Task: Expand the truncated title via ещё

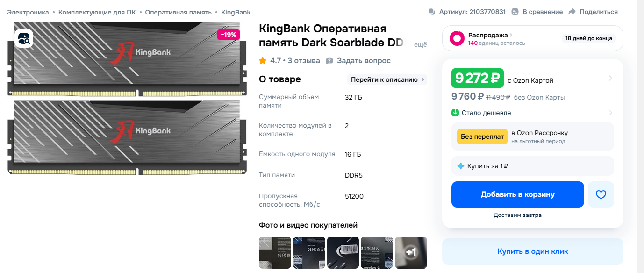Action: (x=421, y=45)
